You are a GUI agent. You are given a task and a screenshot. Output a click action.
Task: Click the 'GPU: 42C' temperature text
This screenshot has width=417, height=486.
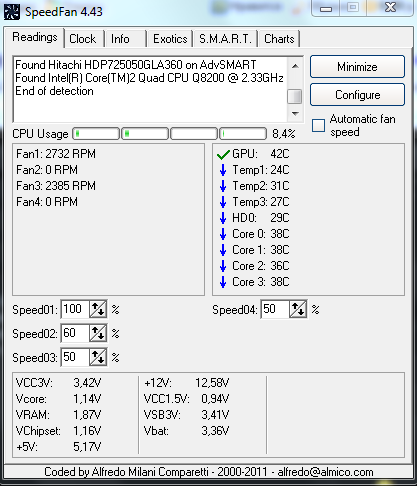click(x=261, y=154)
